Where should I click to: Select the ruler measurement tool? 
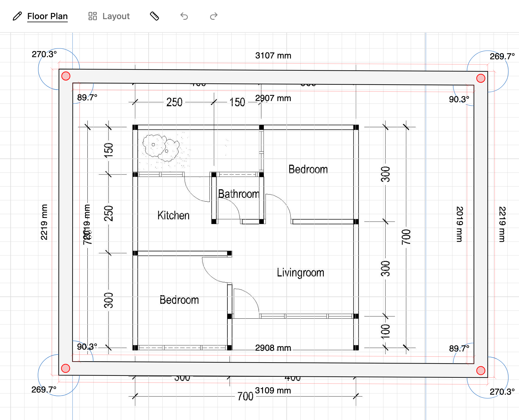pyautogui.click(x=154, y=16)
